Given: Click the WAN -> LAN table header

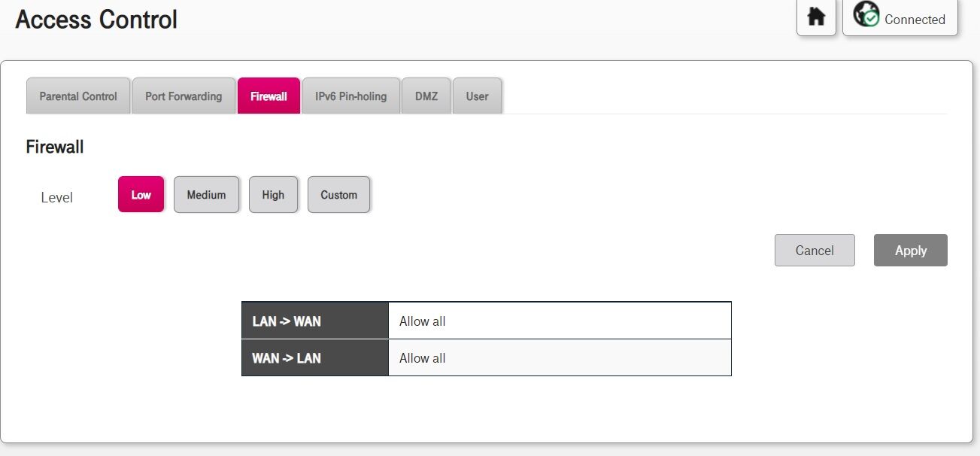Looking at the screenshot, I should point(315,357).
